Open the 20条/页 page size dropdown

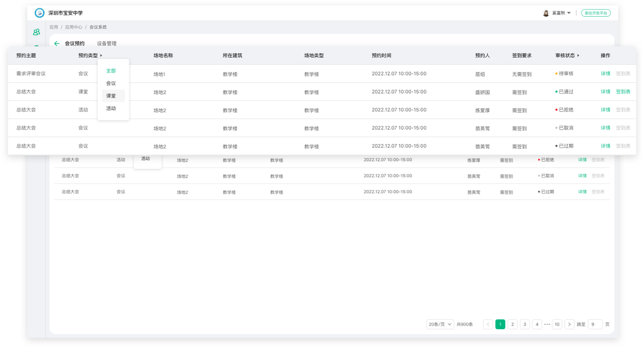pos(440,324)
